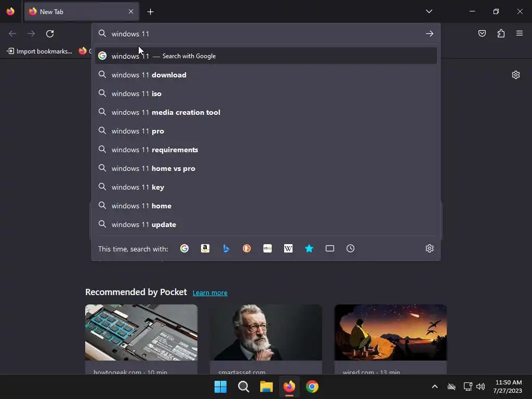Click into the address bar text field
The width and height of the screenshot is (532, 399).
click(x=264, y=34)
